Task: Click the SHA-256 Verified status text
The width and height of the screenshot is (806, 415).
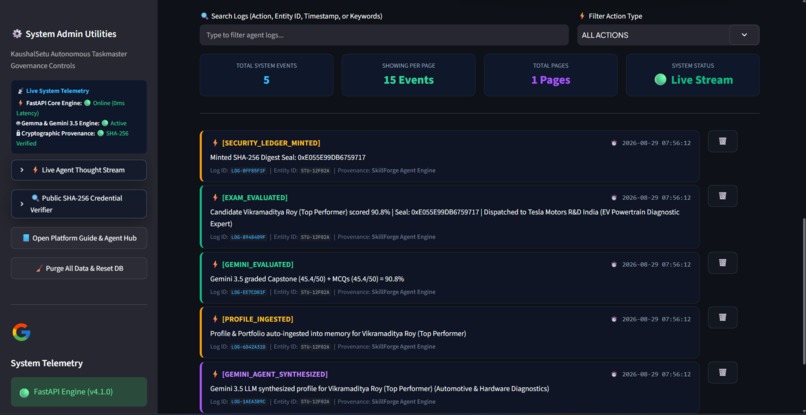Action: [72, 138]
